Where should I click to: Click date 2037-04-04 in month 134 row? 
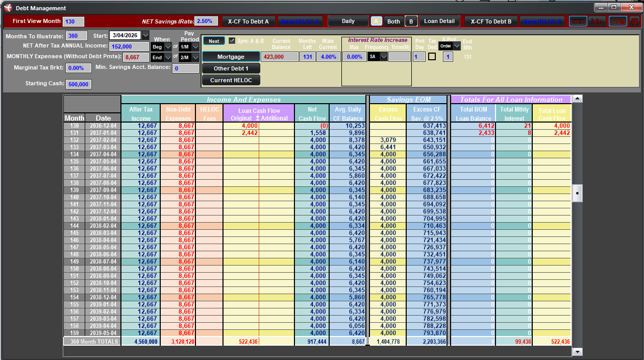[x=104, y=154]
